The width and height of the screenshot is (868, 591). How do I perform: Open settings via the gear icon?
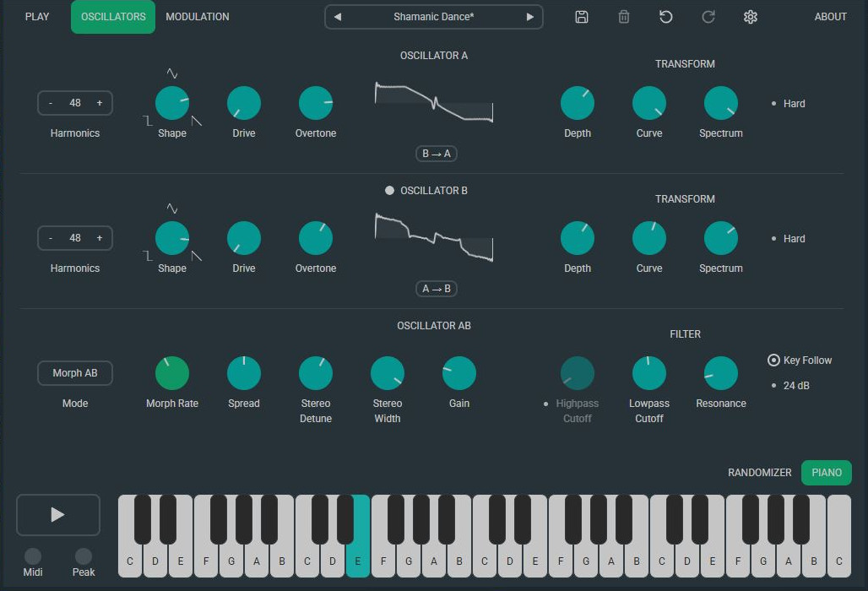coord(750,17)
